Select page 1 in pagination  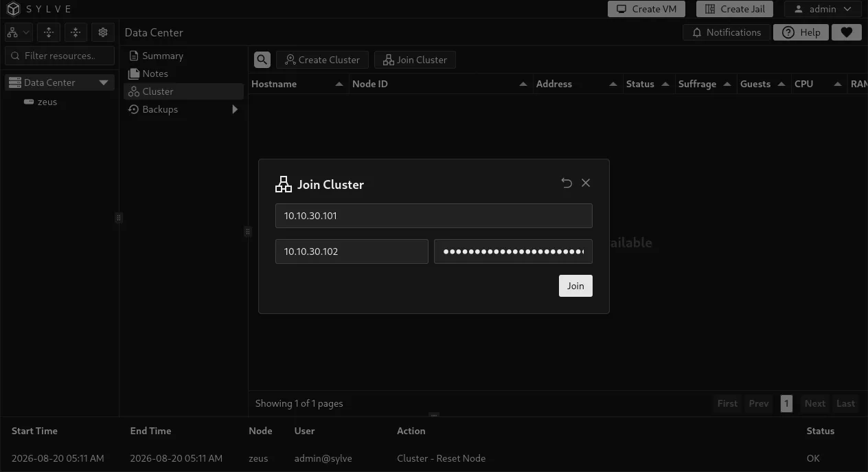click(786, 403)
